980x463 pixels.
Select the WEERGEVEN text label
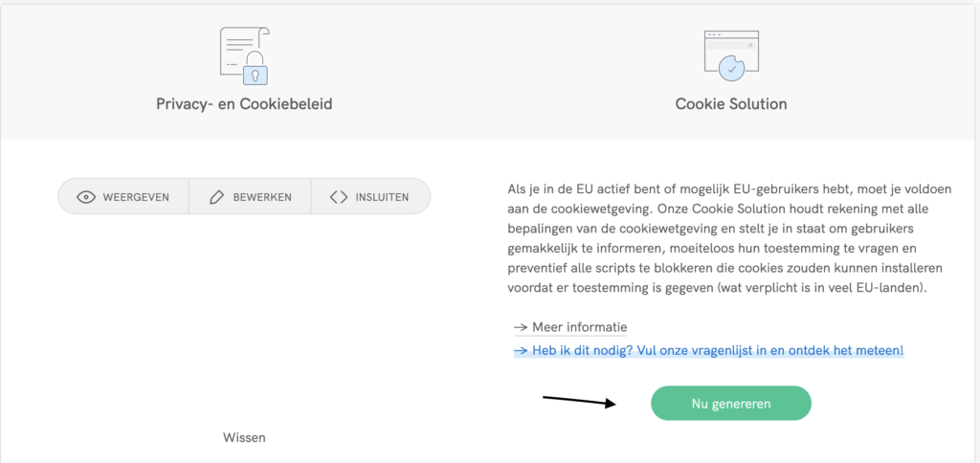coord(137,198)
